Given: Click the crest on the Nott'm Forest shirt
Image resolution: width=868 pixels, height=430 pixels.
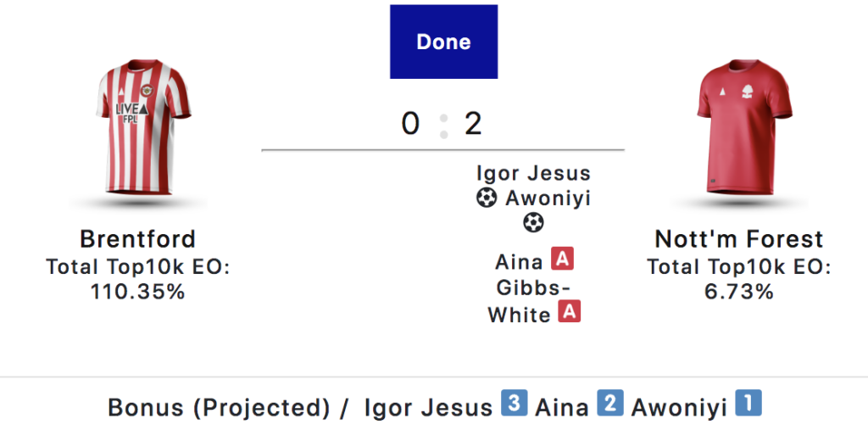Looking at the screenshot, I should pos(747,92).
